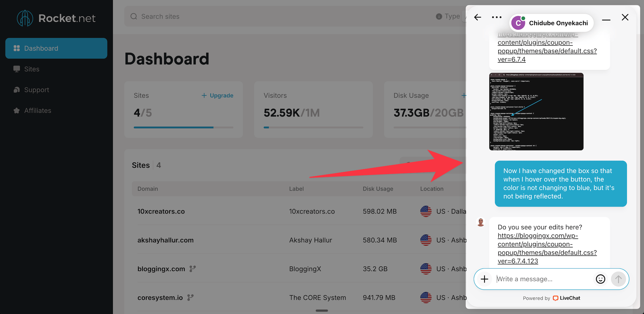
Task: Open the CSS code screenshot thumbnail
Action: pyautogui.click(x=536, y=111)
